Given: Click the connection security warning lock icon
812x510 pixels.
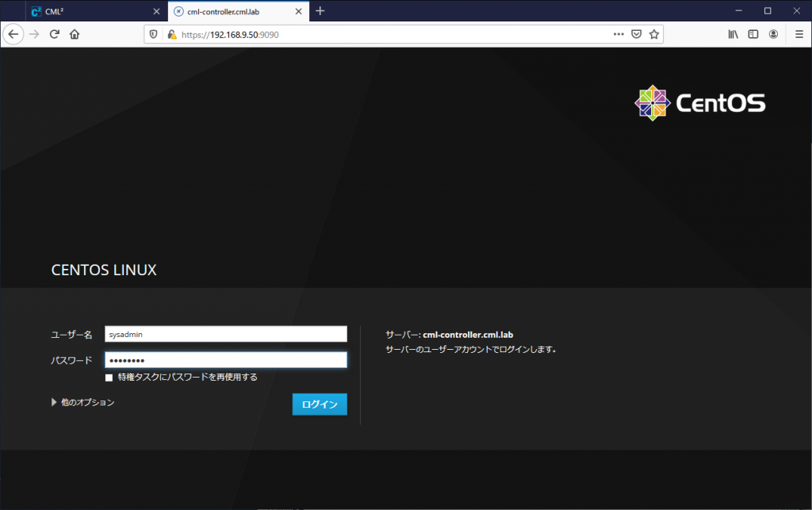Looking at the screenshot, I should (171, 35).
